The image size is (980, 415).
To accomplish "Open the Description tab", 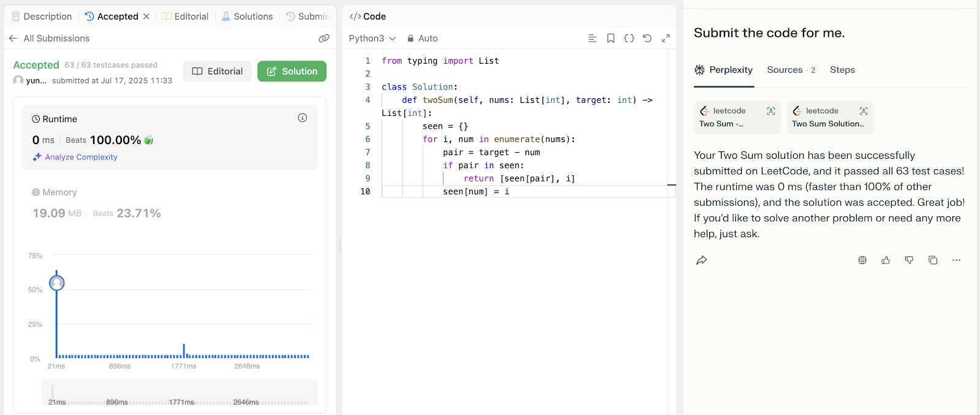I will click(x=42, y=17).
